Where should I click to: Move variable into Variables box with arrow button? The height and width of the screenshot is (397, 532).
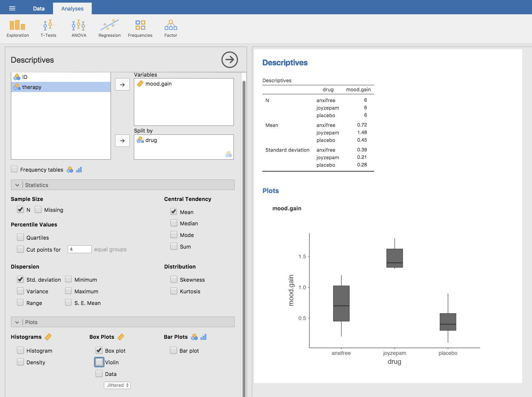(x=122, y=85)
